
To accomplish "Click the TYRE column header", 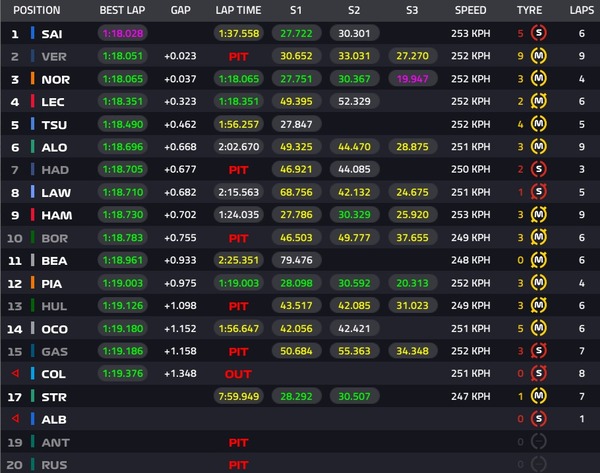I will [531, 10].
